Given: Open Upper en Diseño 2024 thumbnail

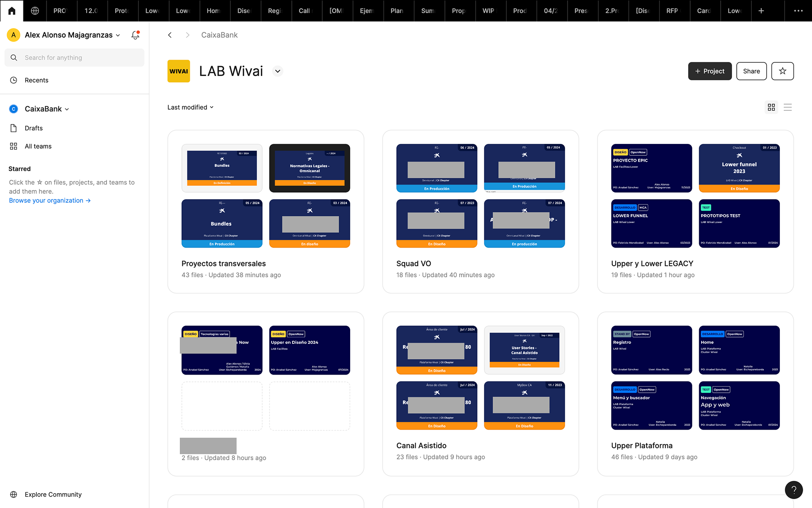Looking at the screenshot, I should 310,350.
